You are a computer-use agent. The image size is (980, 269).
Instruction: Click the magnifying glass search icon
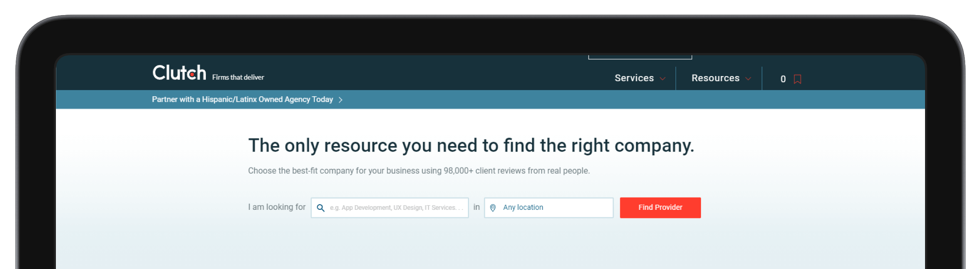click(x=320, y=208)
